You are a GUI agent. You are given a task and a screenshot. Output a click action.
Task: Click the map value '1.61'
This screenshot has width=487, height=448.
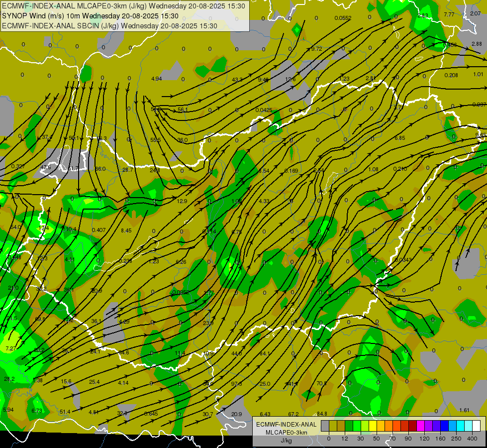coord(464,410)
